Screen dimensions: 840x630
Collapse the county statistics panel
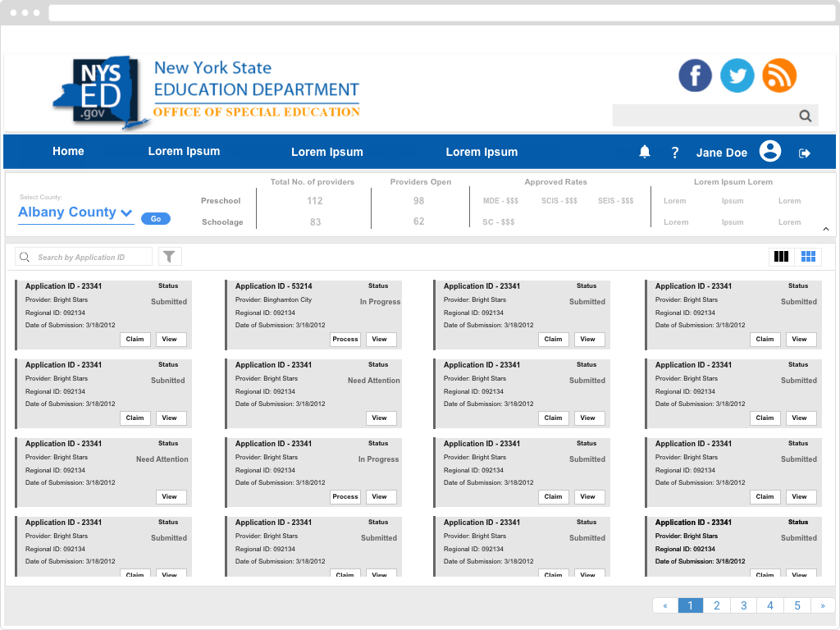point(825,229)
